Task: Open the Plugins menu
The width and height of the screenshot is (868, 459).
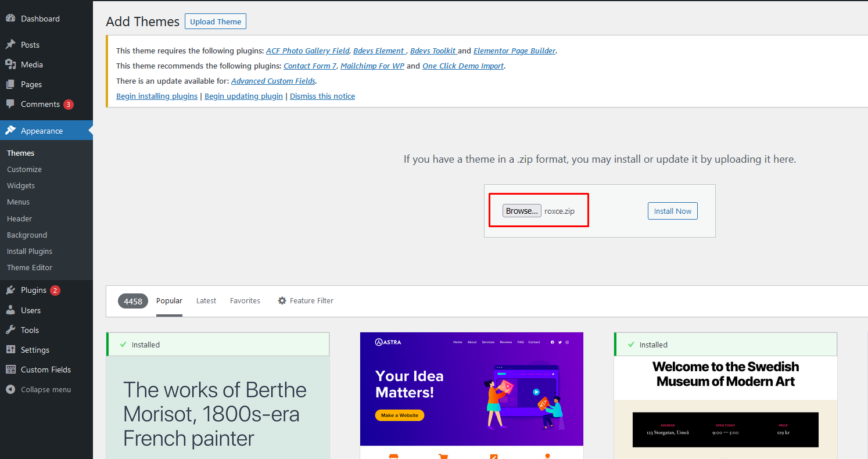Action: 46,290
